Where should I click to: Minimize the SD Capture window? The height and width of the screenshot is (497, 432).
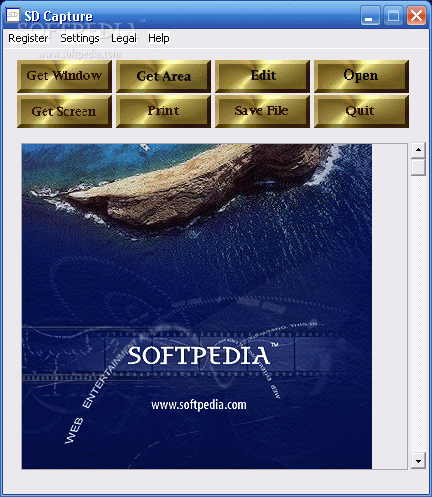370,16
